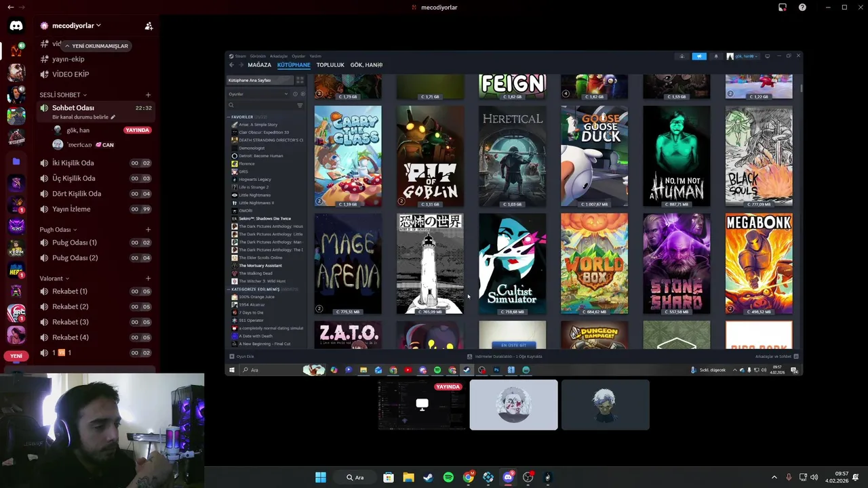Add a channel to SESLİ SOHBET category
The width and height of the screenshot is (868, 488).
click(148, 95)
